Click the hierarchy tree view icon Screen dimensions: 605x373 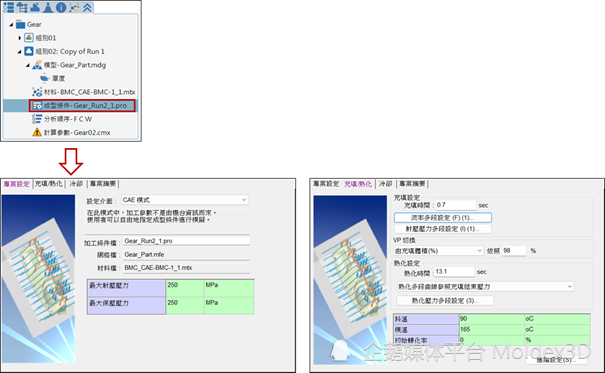22,7
